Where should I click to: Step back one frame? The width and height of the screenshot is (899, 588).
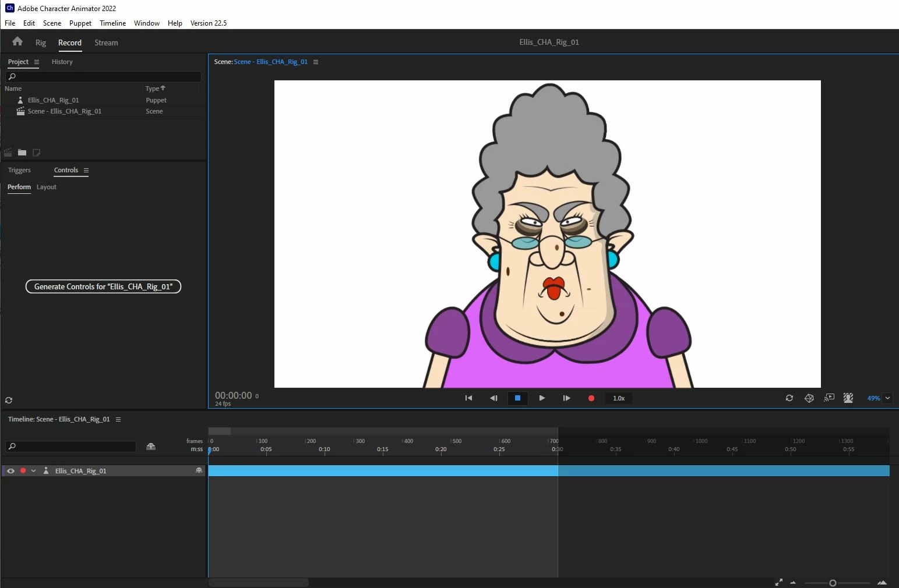[493, 398]
